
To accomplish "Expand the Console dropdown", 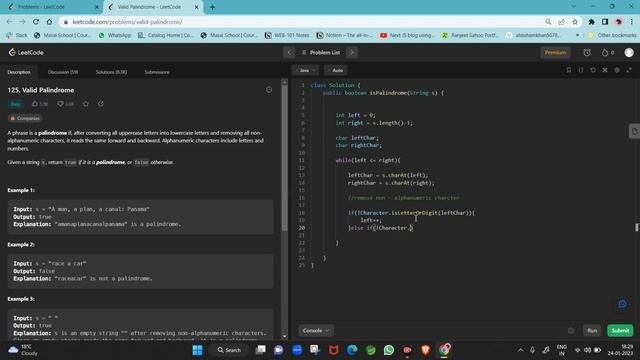I will pyautogui.click(x=316, y=331).
